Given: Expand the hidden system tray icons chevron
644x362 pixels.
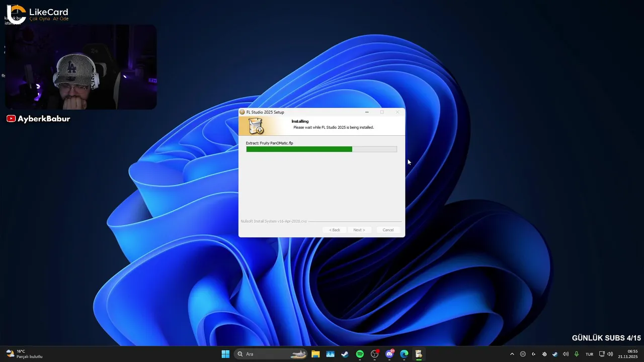Looking at the screenshot, I should (x=512, y=354).
